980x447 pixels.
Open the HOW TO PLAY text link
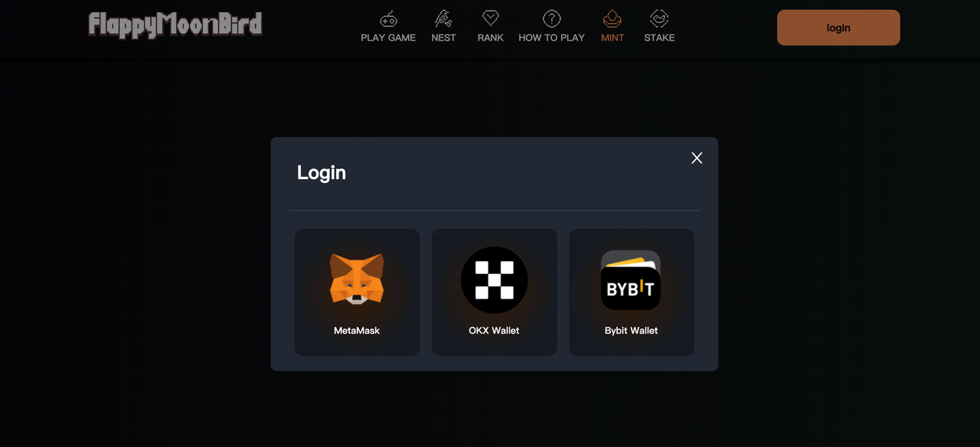point(551,38)
